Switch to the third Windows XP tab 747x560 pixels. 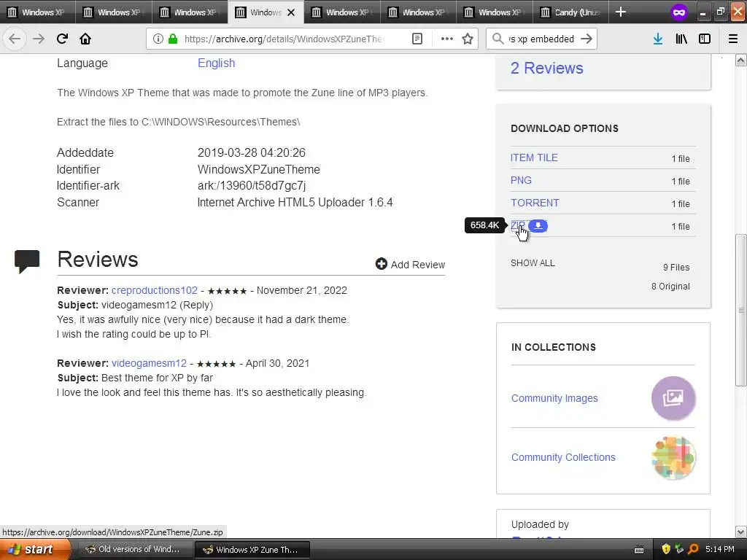point(190,12)
